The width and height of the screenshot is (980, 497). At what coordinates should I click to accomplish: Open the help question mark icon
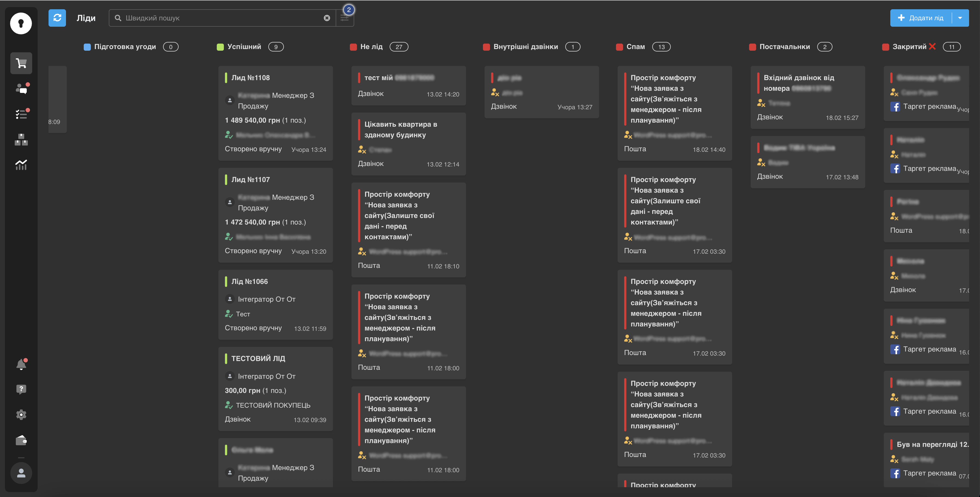(x=21, y=389)
